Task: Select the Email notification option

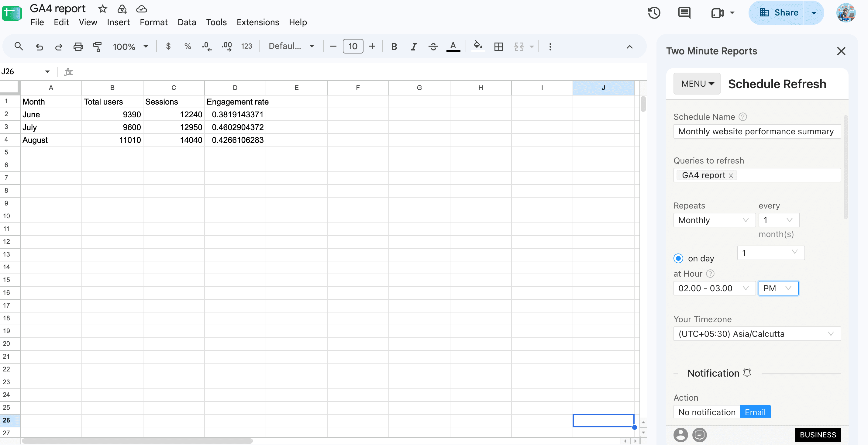Action: pyautogui.click(x=755, y=412)
